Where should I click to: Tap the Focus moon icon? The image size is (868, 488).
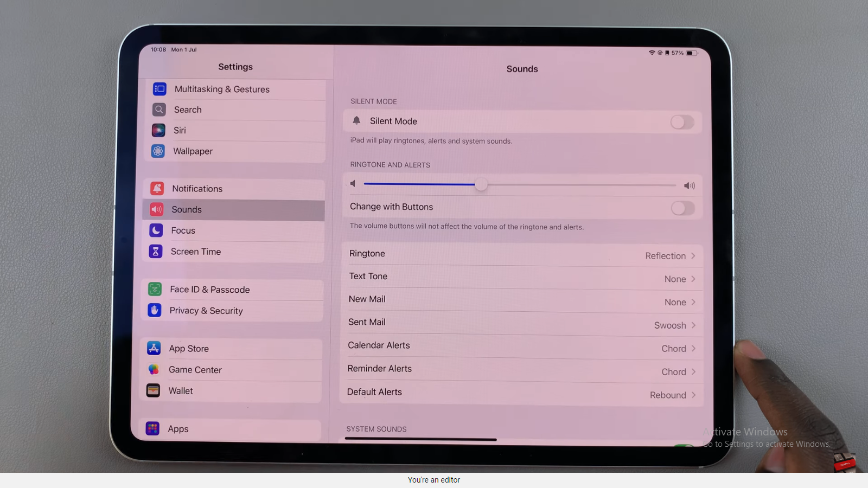point(156,230)
